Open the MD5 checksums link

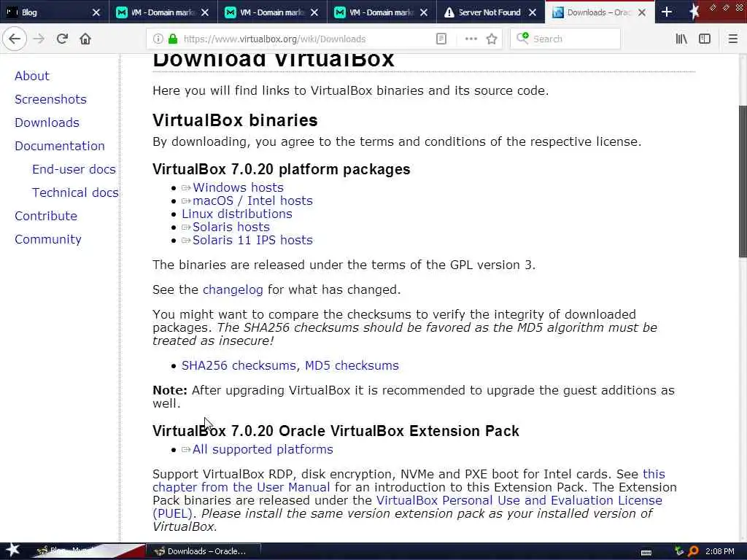click(x=352, y=365)
